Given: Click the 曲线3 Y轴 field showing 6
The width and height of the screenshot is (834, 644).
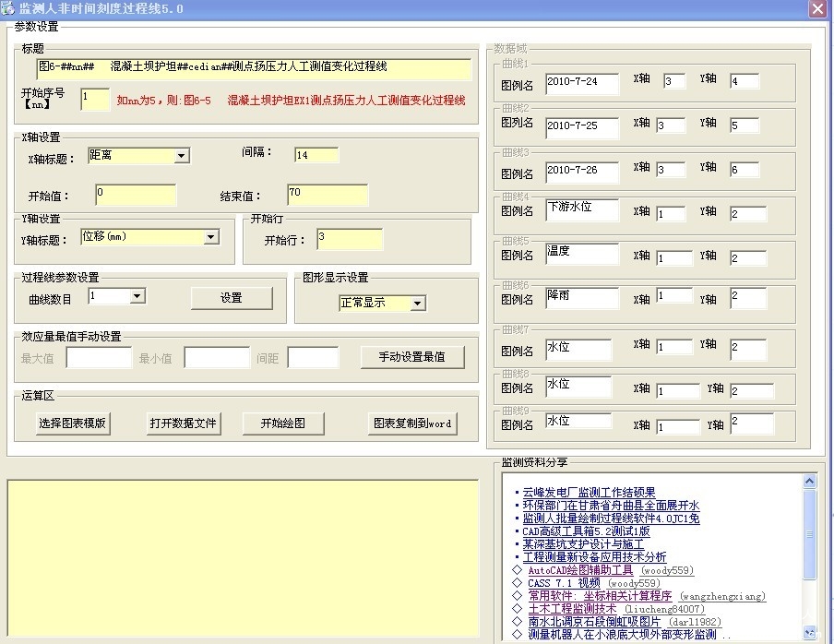Looking at the screenshot, I should 745,170.
